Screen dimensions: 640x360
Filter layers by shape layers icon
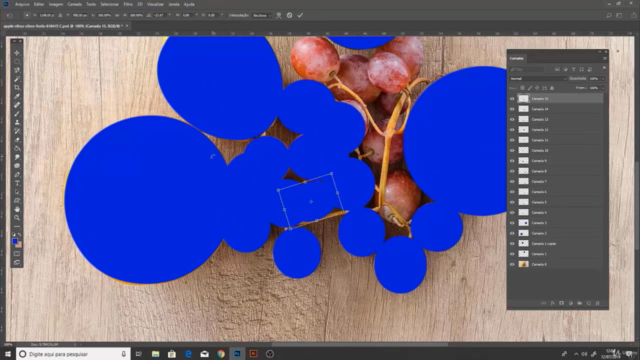click(582, 69)
